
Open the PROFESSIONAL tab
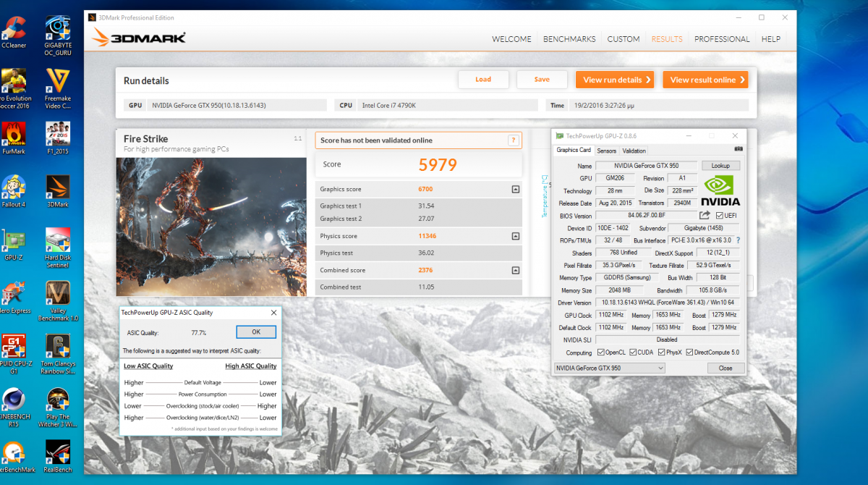coord(722,39)
